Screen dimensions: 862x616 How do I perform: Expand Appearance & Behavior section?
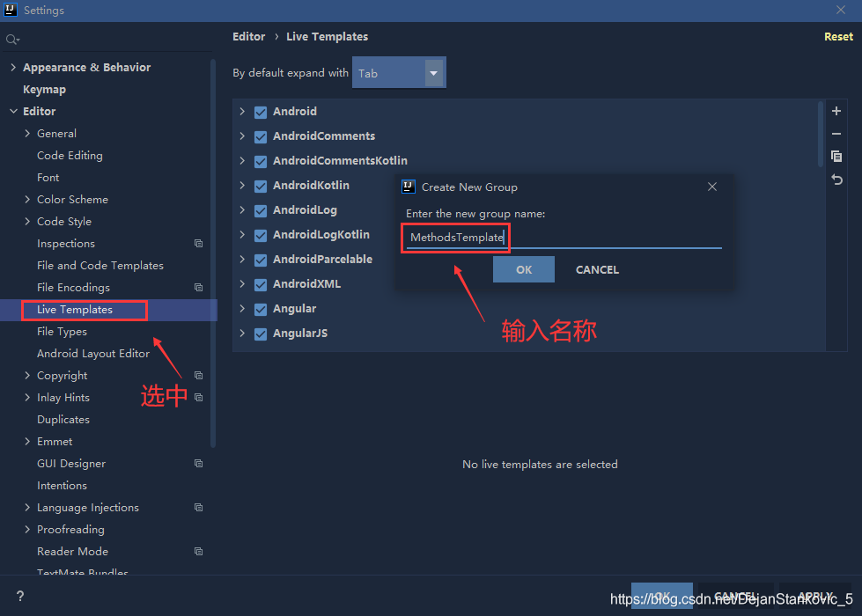[13, 67]
